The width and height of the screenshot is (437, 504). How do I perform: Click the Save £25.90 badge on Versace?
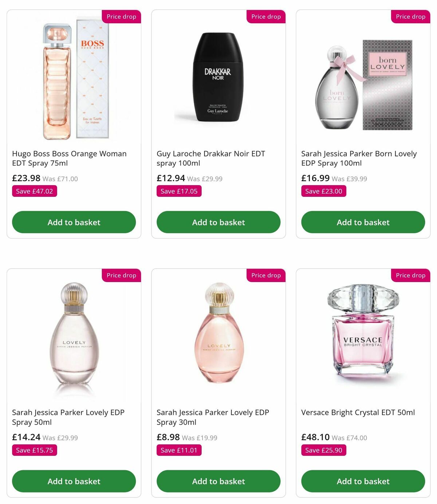point(323,450)
